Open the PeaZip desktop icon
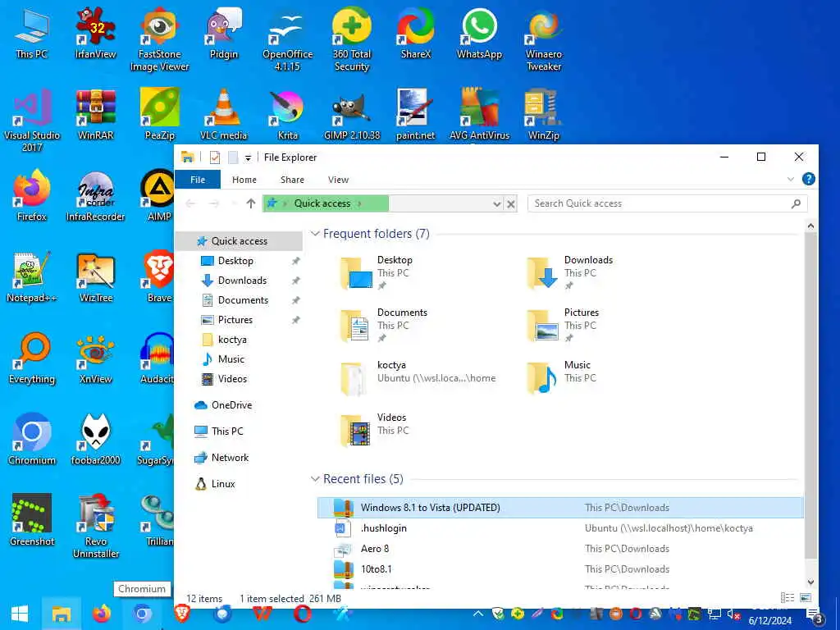Image resolution: width=840 pixels, height=630 pixels. point(160,115)
